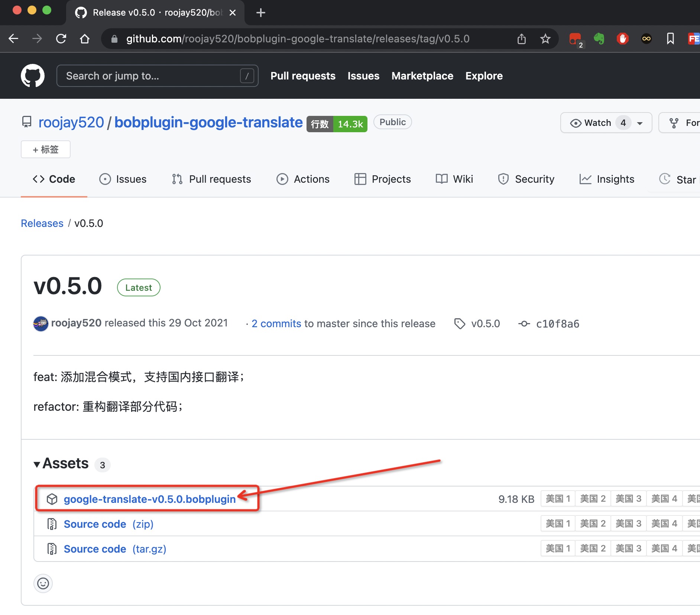700x615 pixels.
Task: Close the Release v0.5.0 tab
Action: [233, 13]
